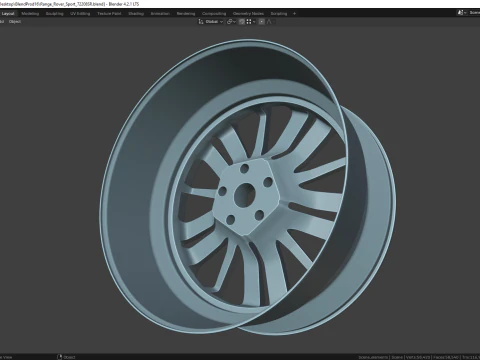Click the Texture Paint workspace tab
The image size is (480, 360).
pyautogui.click(x=109, y=14)
